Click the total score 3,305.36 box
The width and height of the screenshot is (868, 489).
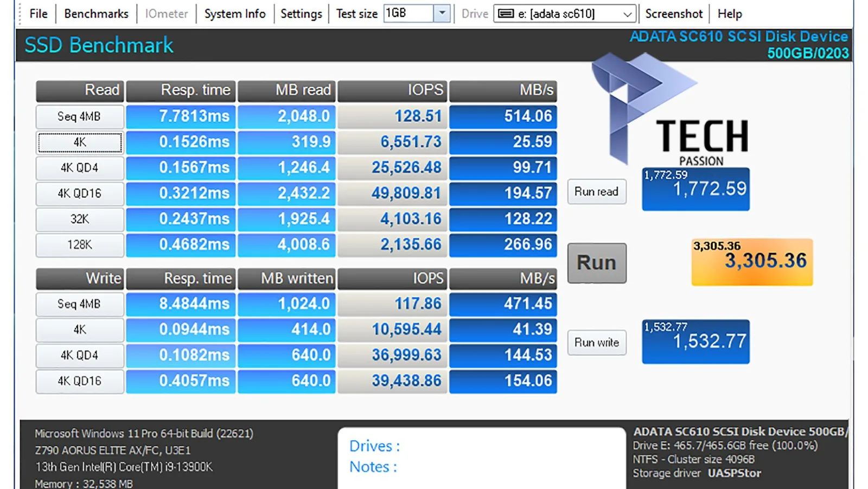[752, 262]
